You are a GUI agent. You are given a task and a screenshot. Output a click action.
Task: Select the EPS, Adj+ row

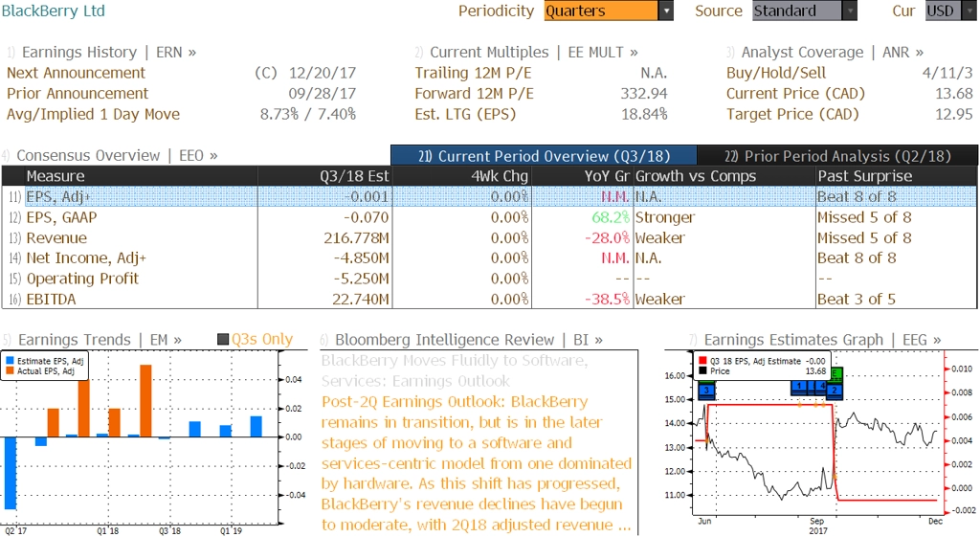(489, 197)
